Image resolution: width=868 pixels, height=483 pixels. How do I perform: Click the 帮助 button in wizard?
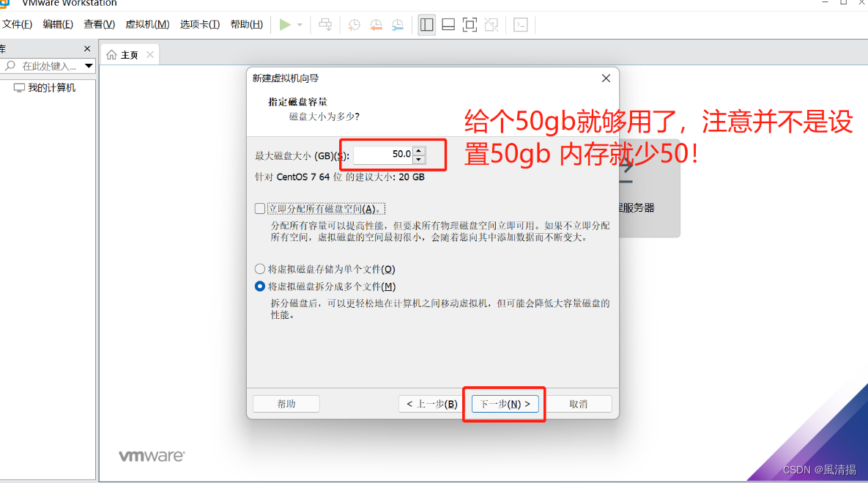click(x=286, y=404)
